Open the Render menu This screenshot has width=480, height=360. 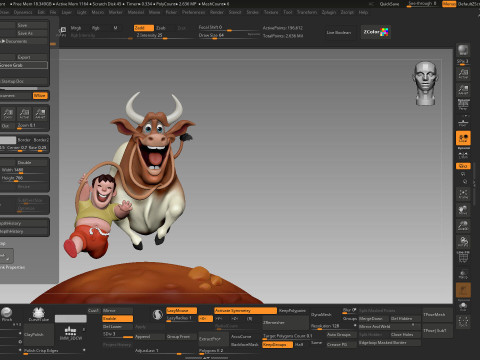pos(217,12)
